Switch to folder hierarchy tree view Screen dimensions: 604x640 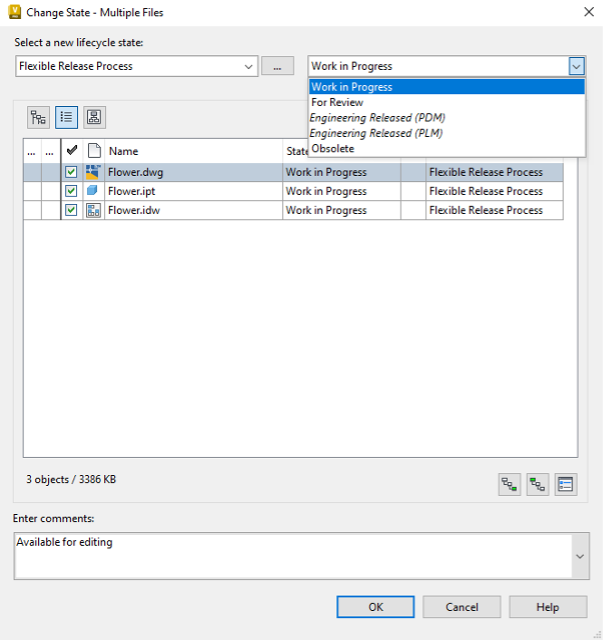pos(38,118)
